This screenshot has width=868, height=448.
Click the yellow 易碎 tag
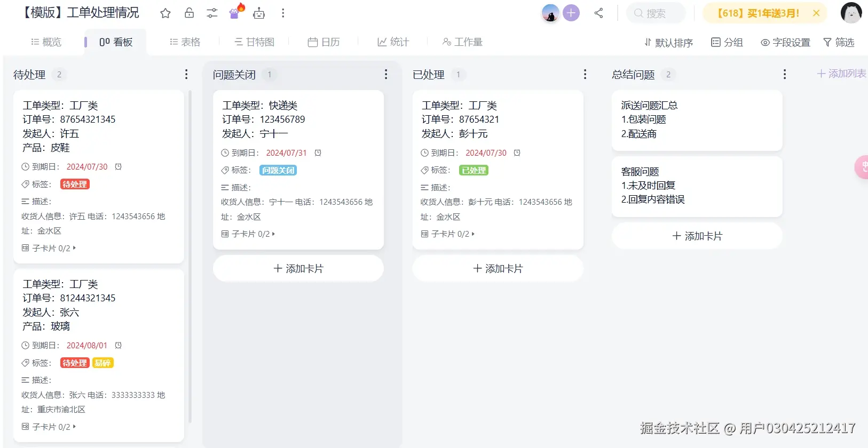coord(102,363)
